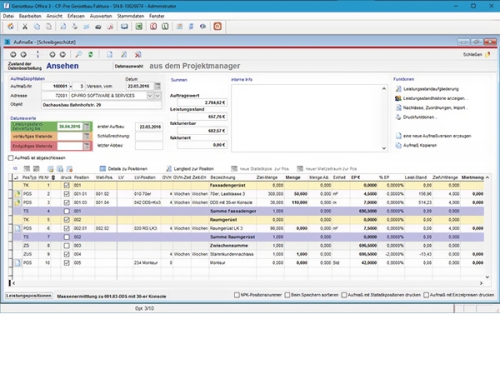Click the edit document pencil icon

[x=124, y=54]
